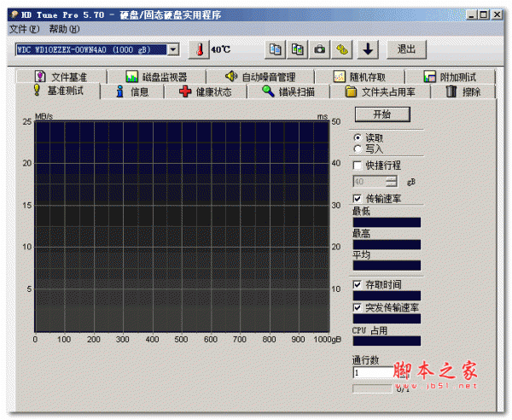
Task: Click the 最高 result value box
Action: coord(387,245)
